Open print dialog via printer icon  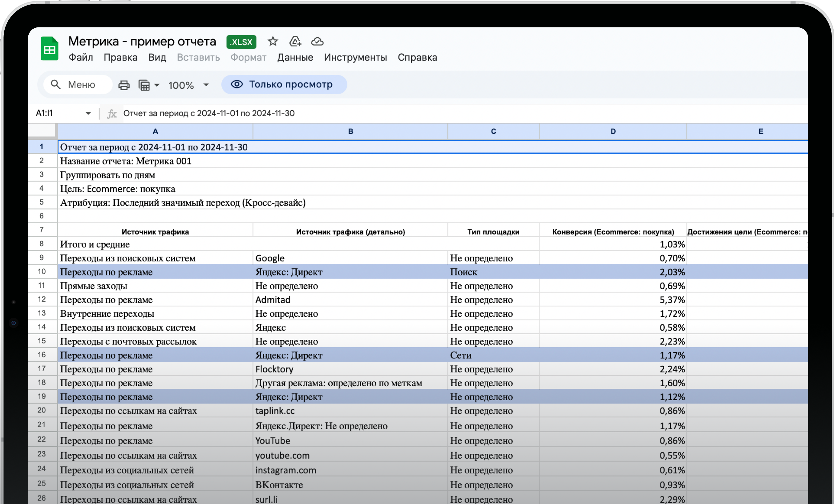pos(123,85)
